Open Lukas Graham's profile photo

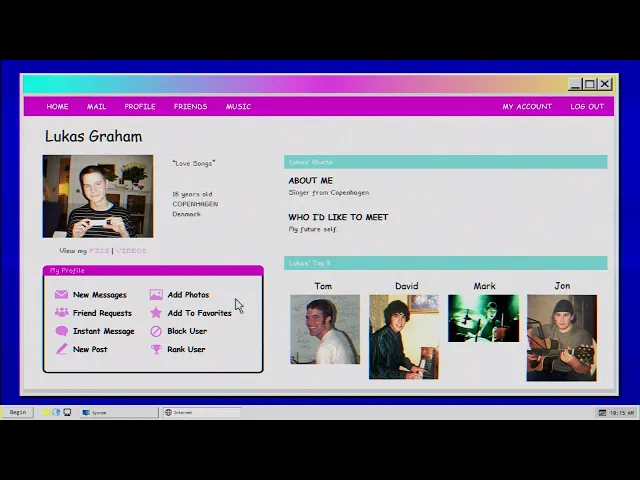pos(98,196)
